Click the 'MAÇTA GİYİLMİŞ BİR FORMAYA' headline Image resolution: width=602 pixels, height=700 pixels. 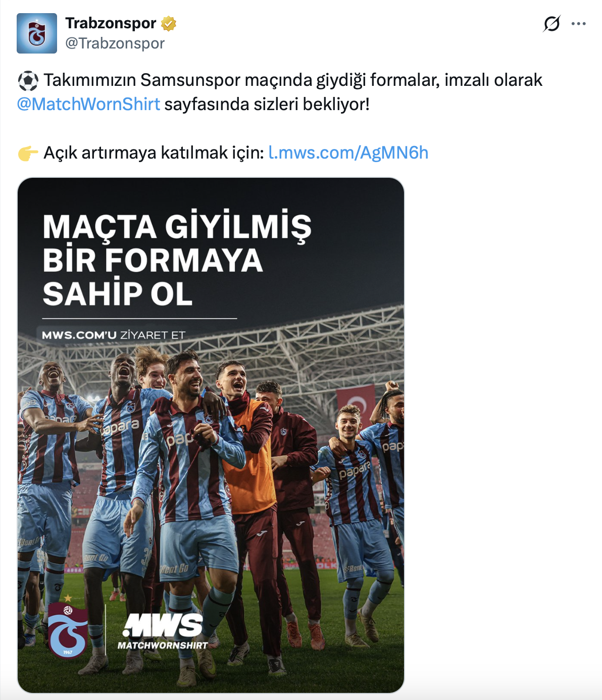177,243
